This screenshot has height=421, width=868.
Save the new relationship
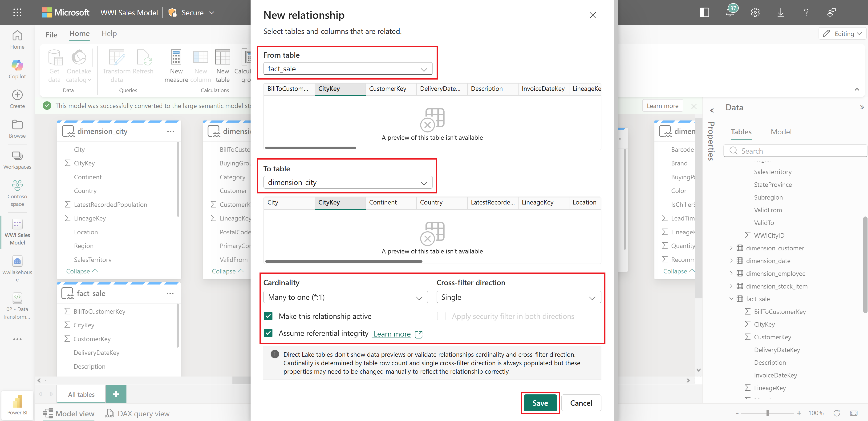click(x=540, y=403)
